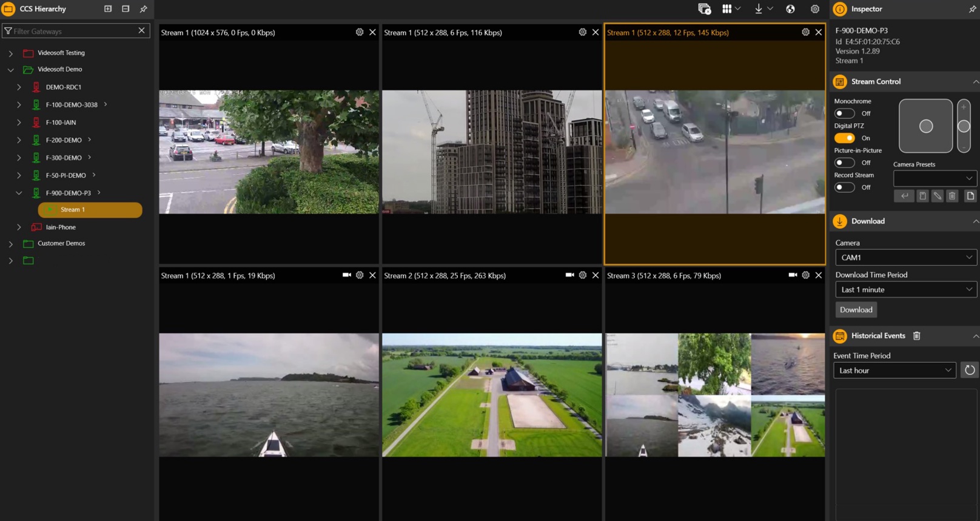
Task: Open Download Time Period dropdown
Action: [x=905, y=290]
